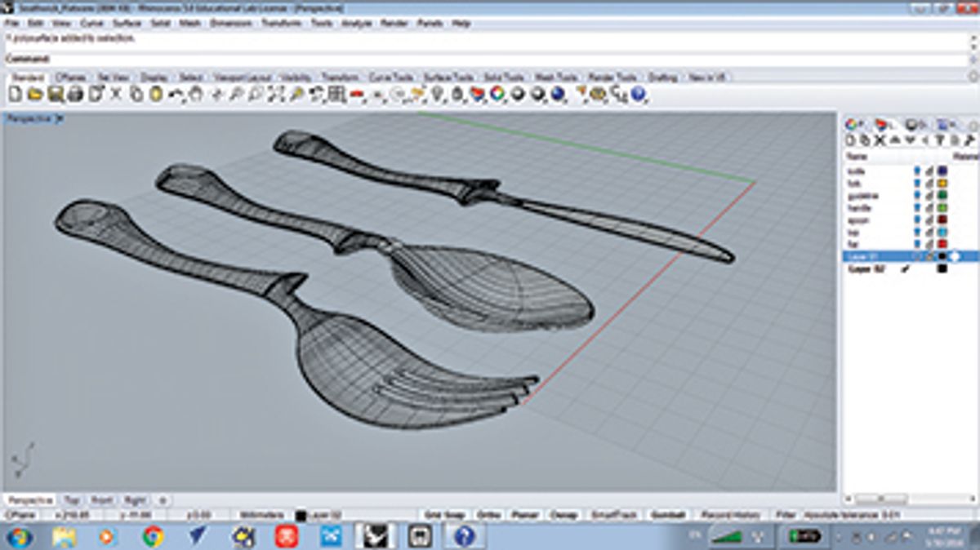The height and width of the screenshot is (550, 980).
Task: Click the Record History status bar button
Action: [730, 515]
